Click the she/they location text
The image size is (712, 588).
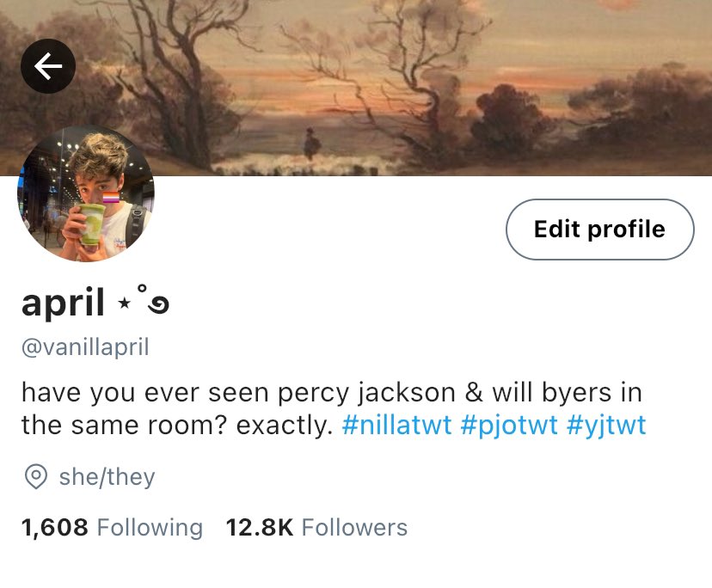click(107, 477)
